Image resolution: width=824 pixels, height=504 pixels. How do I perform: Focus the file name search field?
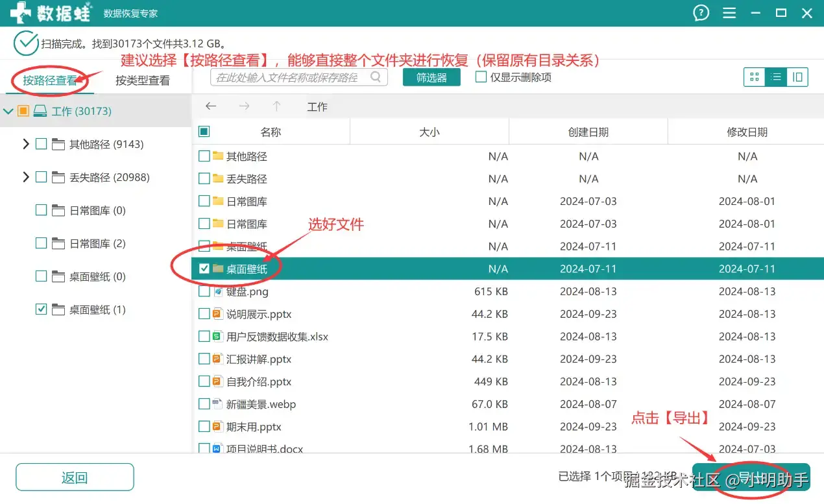[x=298, y=77]
